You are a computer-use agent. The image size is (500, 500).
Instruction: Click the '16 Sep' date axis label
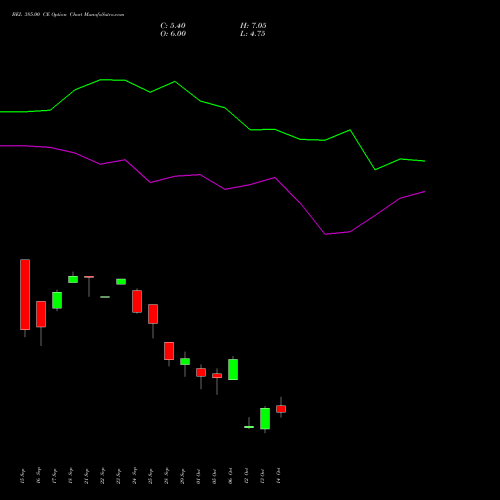pyautogui.click(x=38, y=476)
